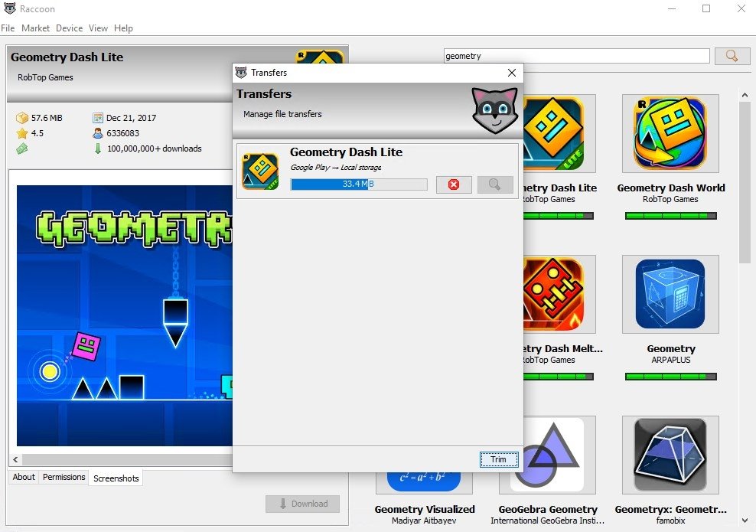Image resolution: width=756 pixels, height=532 pixels.
Task: Click the calendar icon next to Dec 21, 2017
Action: (98, 118)
